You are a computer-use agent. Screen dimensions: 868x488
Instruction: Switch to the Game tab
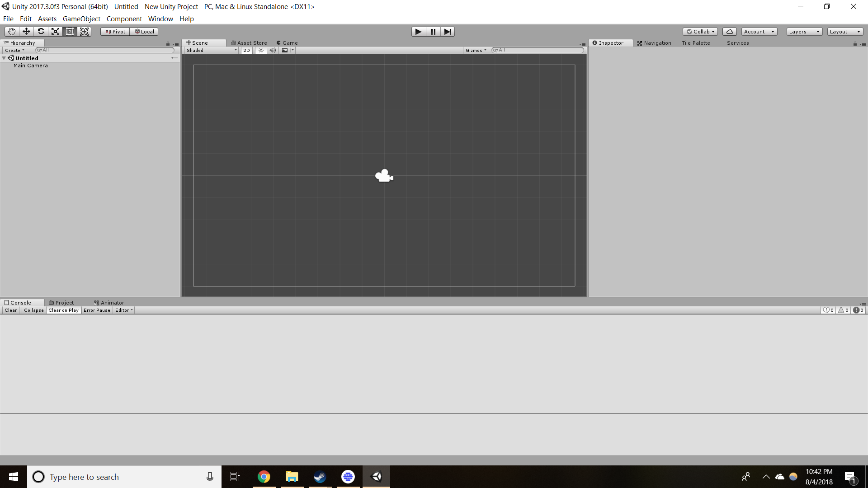287,43
